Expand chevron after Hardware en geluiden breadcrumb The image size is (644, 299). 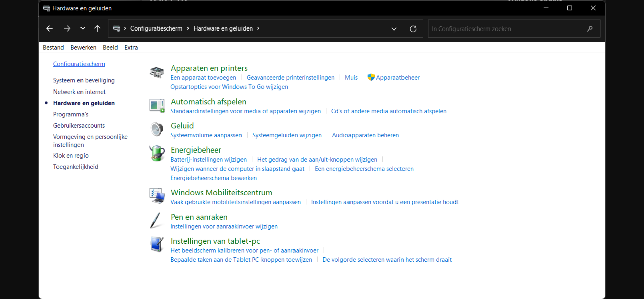tap(258, 29)
